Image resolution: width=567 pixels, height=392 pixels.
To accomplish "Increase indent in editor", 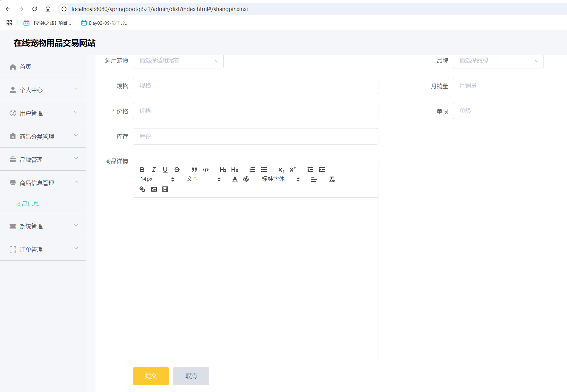I will point(322,170).
